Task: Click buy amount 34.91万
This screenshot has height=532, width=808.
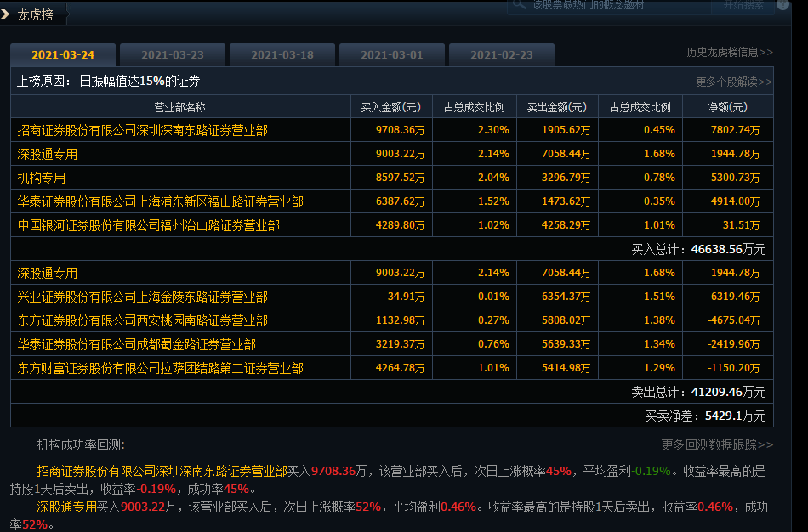Action: click(406, 297)
